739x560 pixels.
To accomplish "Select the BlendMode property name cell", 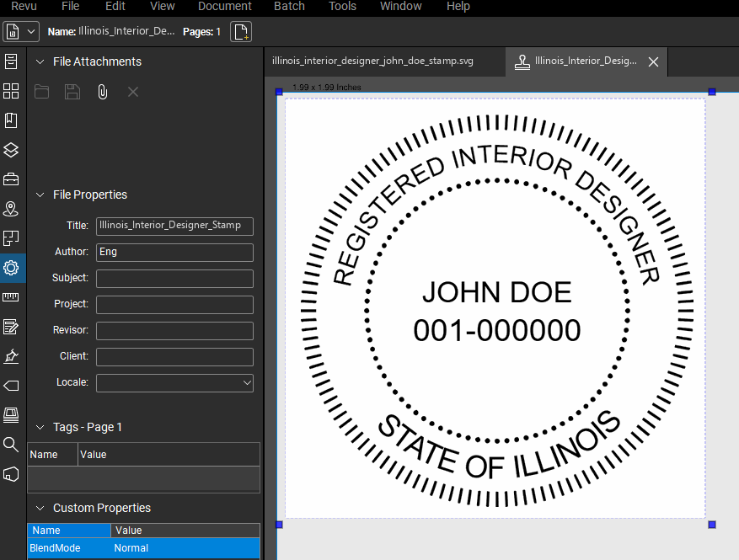I will (69, 548).
